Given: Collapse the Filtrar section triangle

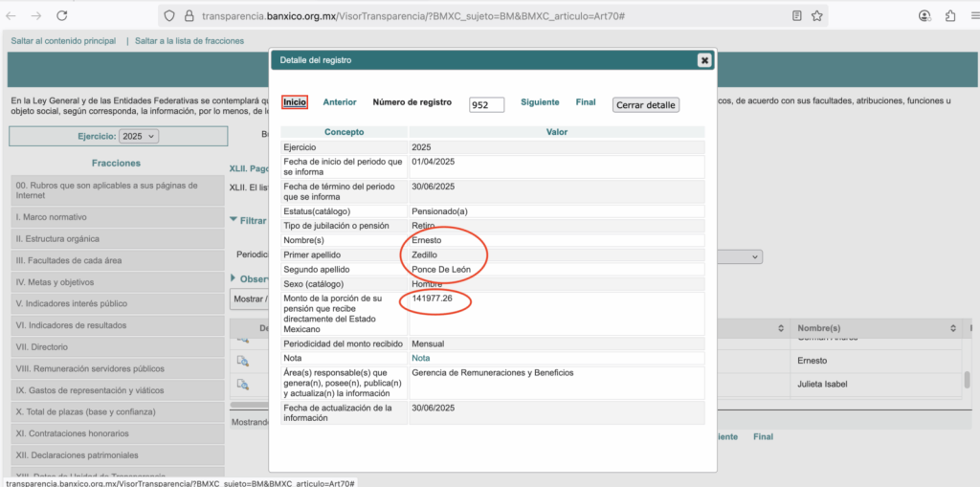Looking at the screenshot, I should [x=234, y=220].
